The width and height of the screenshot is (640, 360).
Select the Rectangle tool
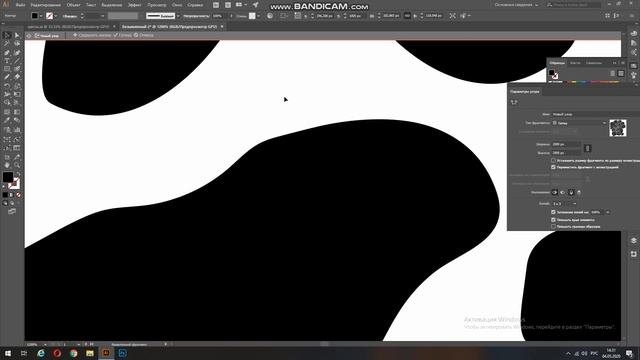[7, 69]
